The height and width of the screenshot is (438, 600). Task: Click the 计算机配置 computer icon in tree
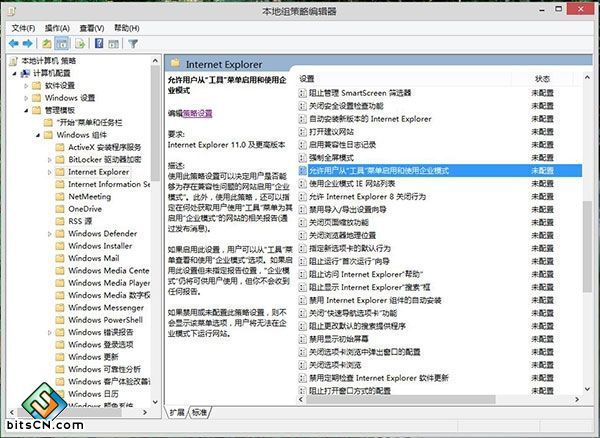pyautogui.click(x=26, y=73)
